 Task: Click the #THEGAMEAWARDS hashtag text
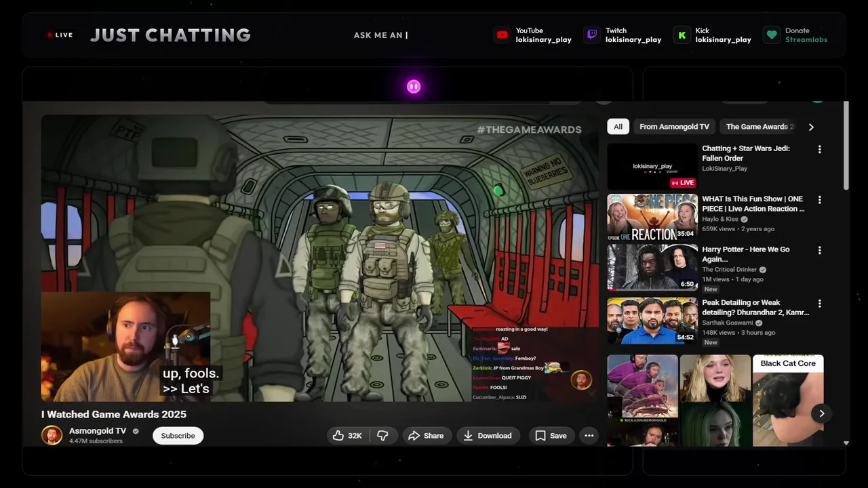tap(529, 129)
